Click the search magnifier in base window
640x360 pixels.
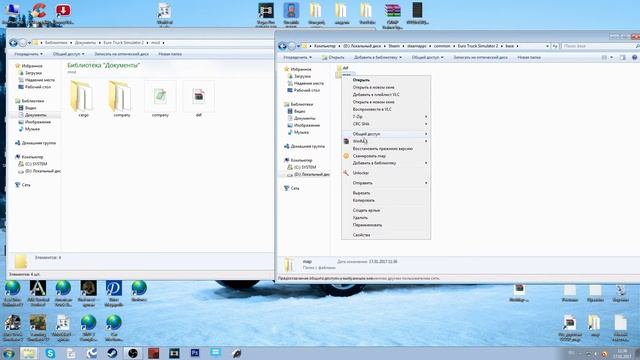pos(637,46)
